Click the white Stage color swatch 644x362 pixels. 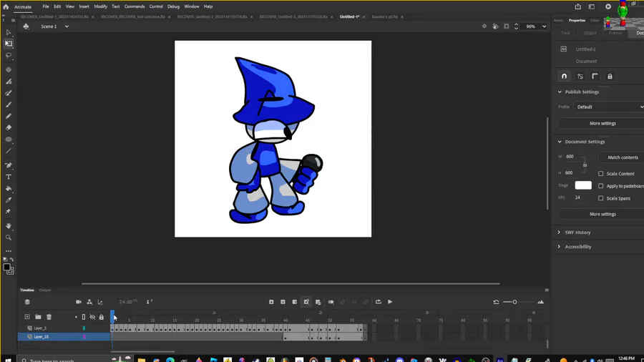tap(583, 185)
